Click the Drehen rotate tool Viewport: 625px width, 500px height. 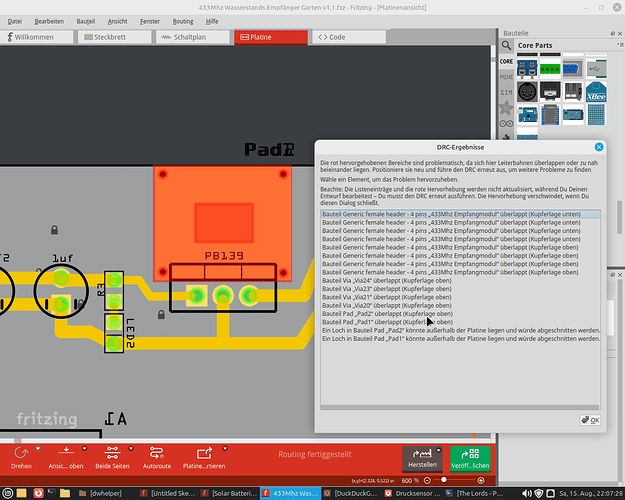21,457
